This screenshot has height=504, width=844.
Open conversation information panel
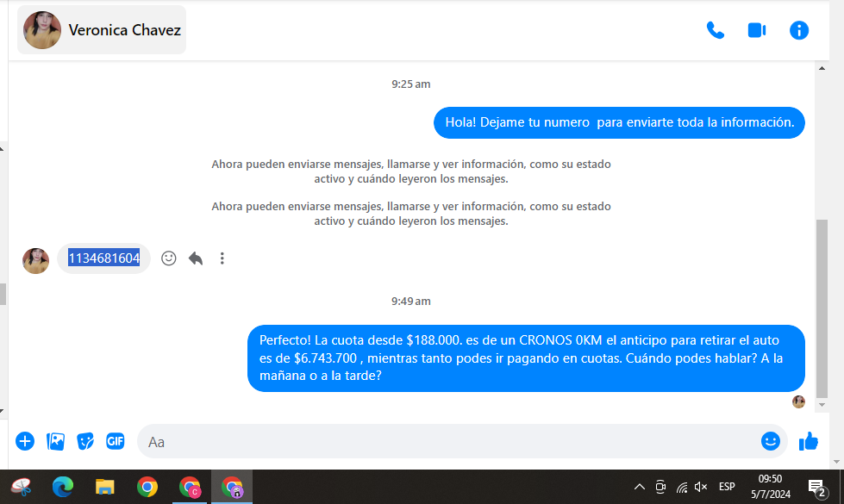point(799,30)
